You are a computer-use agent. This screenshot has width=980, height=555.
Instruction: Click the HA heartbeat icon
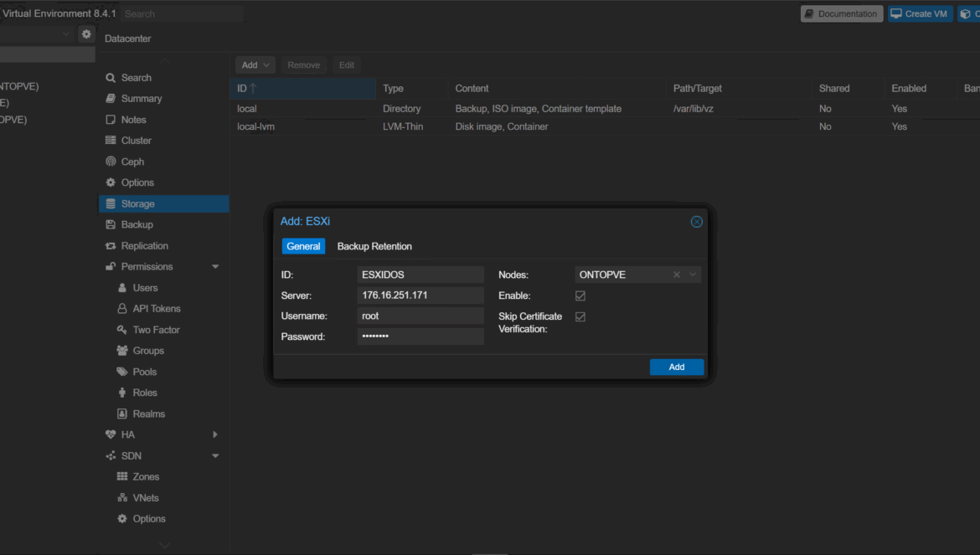111,434
